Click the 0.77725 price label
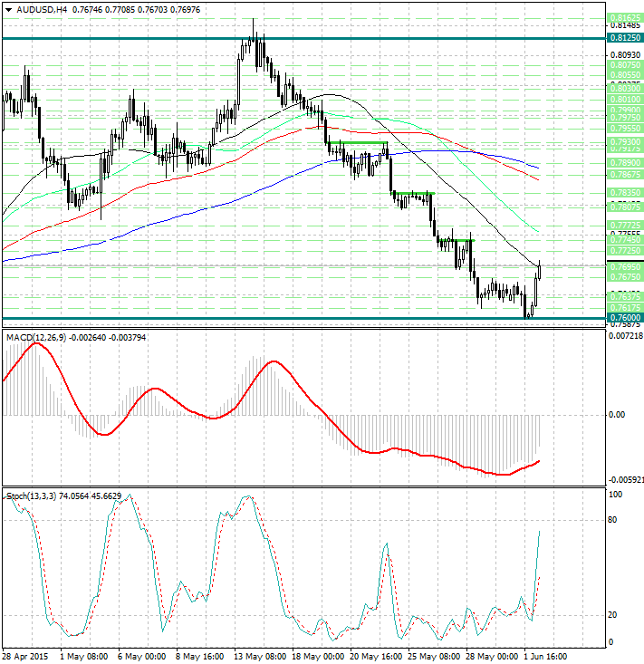 point(625,226)
